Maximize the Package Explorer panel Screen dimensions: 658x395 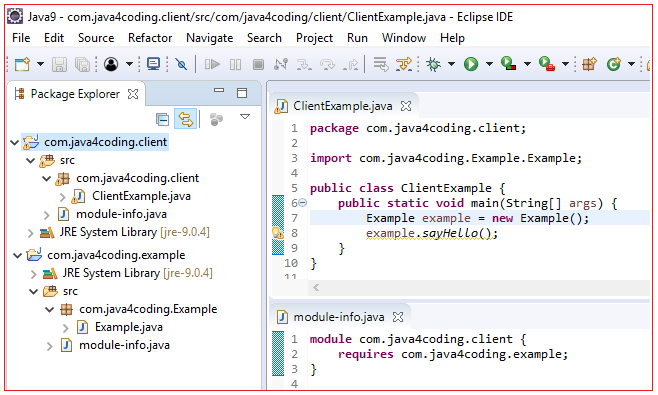242,93
